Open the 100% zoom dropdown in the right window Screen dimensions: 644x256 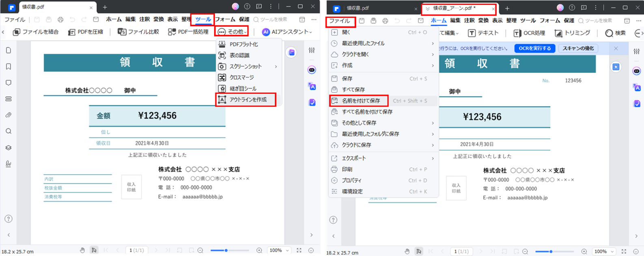[x=604, y=252]
